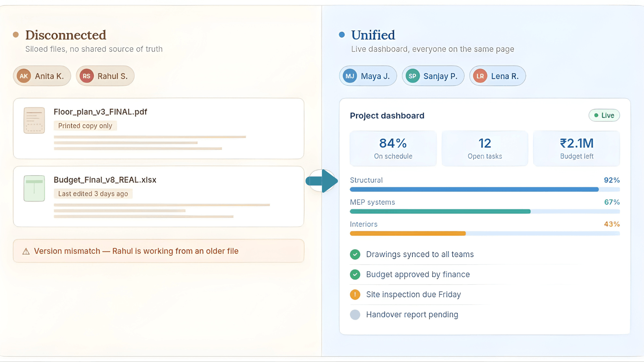Toggle the checkmark on Drawings synced to all teams
Screen dimensions: 644x362
point(355,254)
